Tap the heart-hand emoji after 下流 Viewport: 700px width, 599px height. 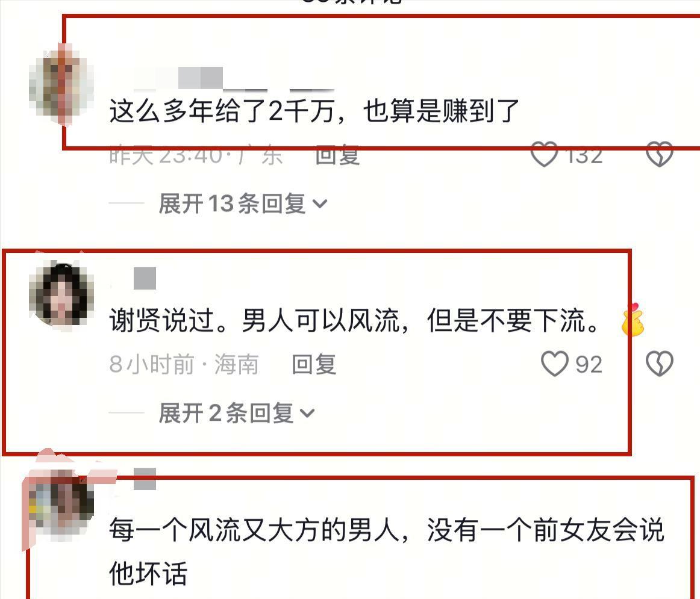pos(633,319)
